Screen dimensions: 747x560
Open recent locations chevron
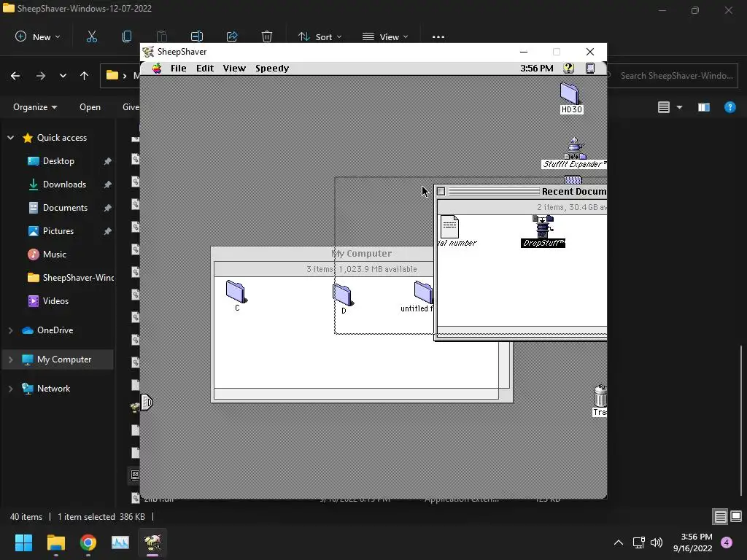[x=63, y=76]
